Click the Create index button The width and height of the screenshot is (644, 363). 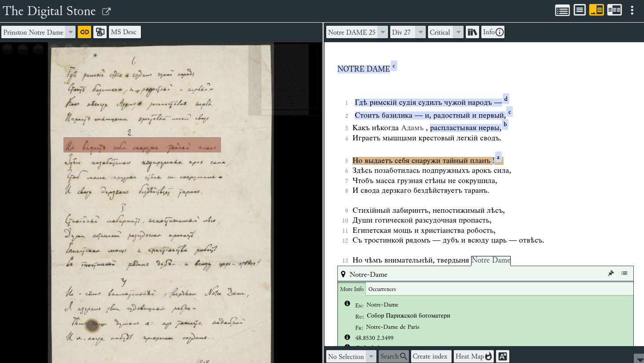[x=430, y=356]
